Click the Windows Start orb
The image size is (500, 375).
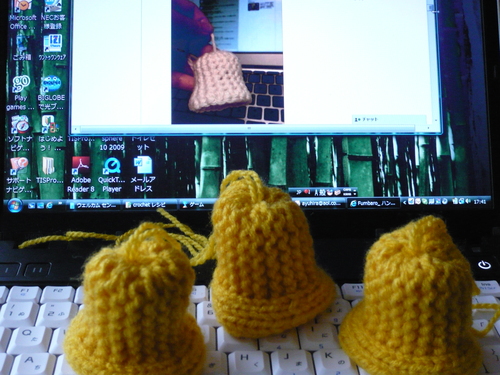click(x=15, y=205)
